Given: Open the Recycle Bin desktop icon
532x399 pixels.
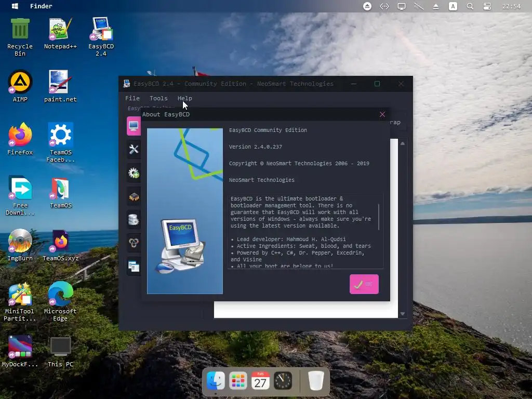Looking at the screenshot, I should pos(20,37).
